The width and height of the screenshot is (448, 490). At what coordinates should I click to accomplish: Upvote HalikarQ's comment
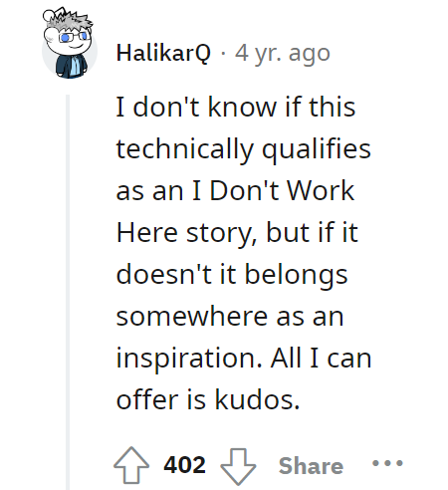tap(131, 465)
